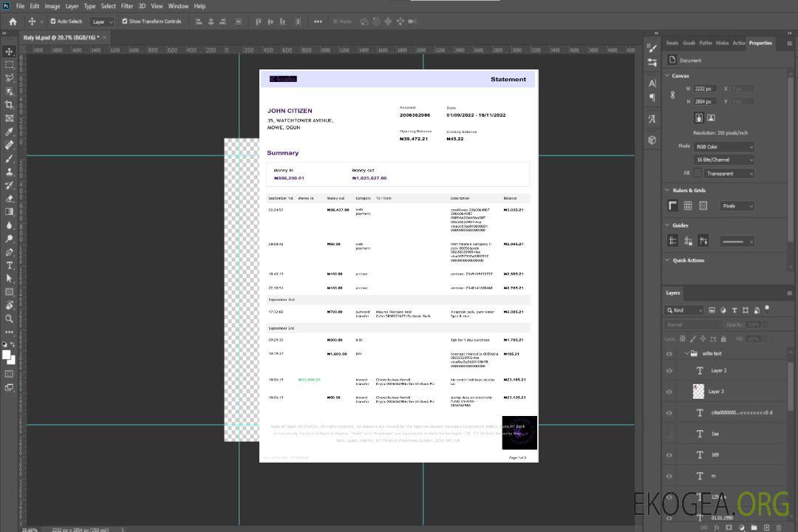Open the Image menu
This screenshot has height=532, width=798.
(52, 6)
